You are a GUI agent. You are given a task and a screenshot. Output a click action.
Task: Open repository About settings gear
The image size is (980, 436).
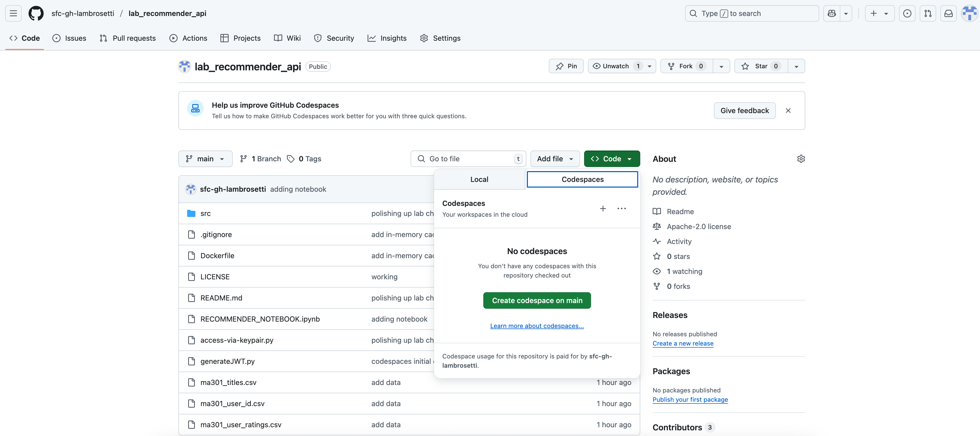click(801, 159)
